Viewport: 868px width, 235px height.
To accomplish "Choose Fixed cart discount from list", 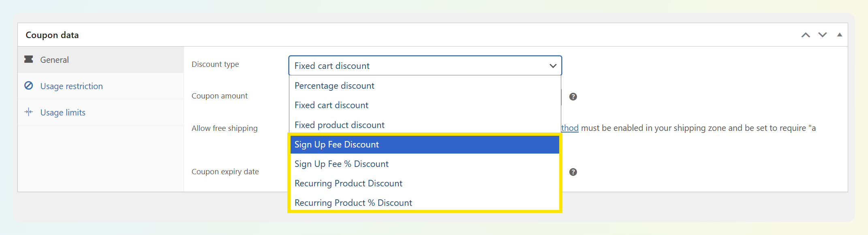I will tap(331, 105).
